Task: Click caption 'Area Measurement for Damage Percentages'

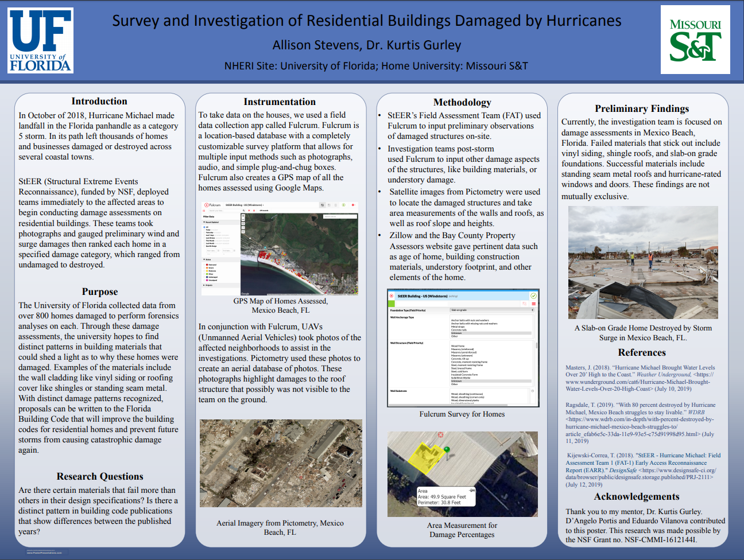Action: coord(462,530)
